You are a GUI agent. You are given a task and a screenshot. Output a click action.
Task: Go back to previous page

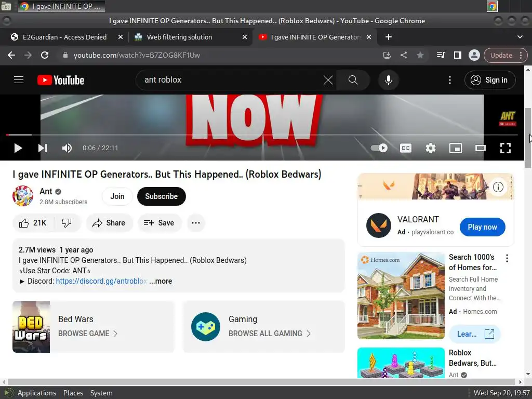point(11,55)
